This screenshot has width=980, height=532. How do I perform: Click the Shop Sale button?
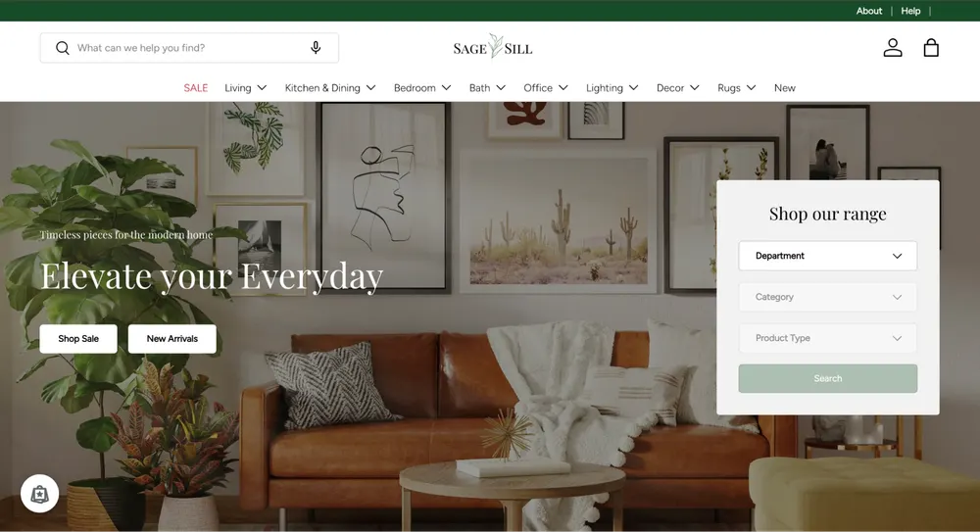(78, 339)
